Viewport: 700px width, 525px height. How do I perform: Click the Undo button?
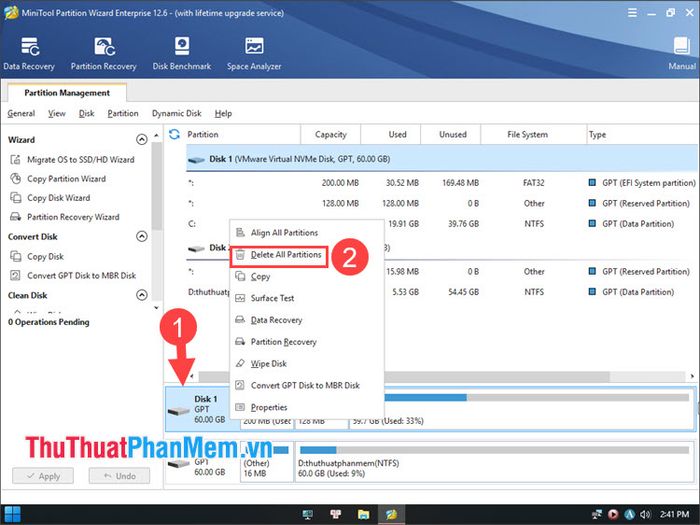pos(119,476)
